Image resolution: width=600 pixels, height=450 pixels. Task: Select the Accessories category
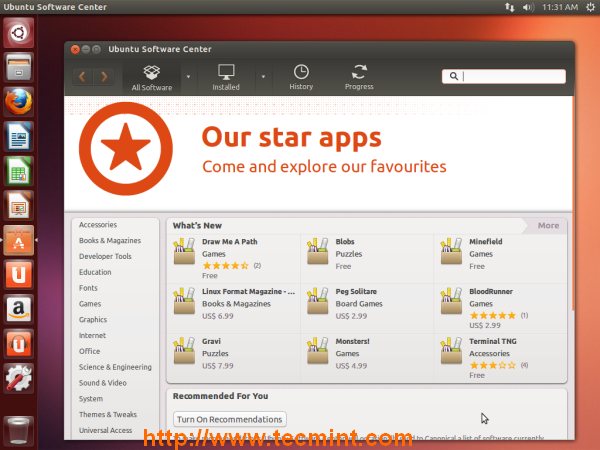coord(98,225)
